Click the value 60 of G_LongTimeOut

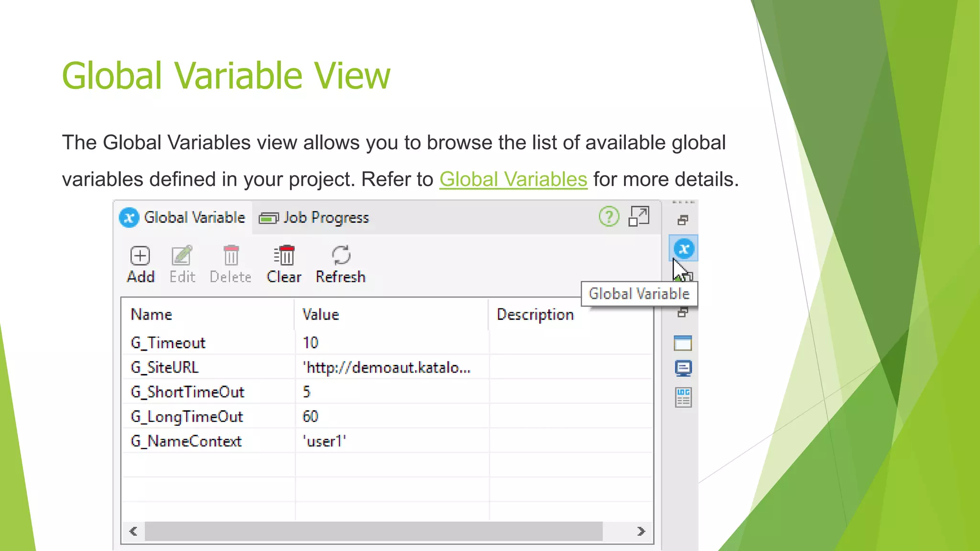[x=311, y=417]
